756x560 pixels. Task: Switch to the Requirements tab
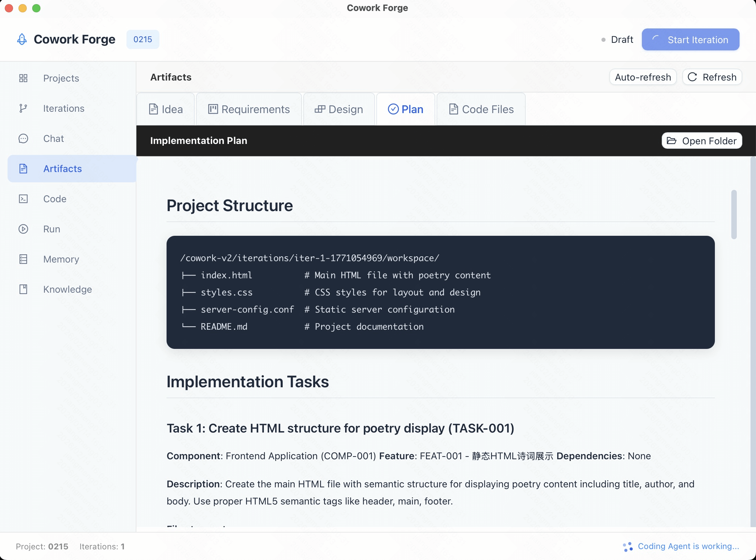[249, 109]
